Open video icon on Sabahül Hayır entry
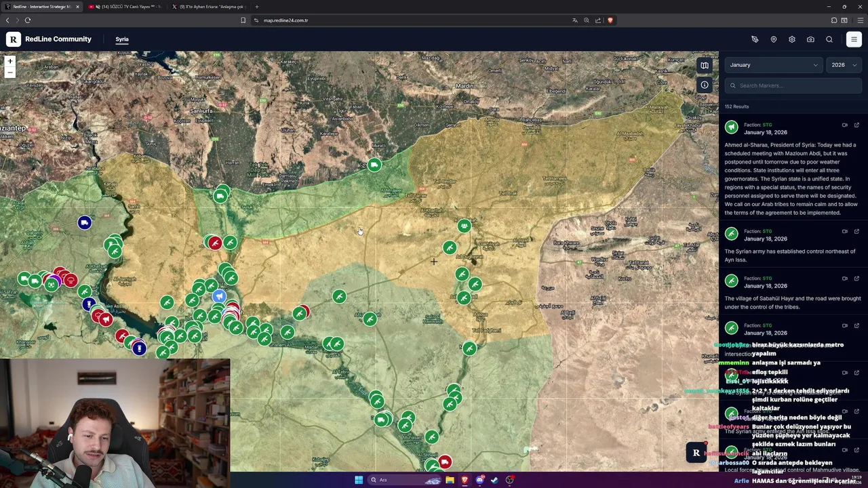Screen dimensions: 868x488 [x=845, y=278]
